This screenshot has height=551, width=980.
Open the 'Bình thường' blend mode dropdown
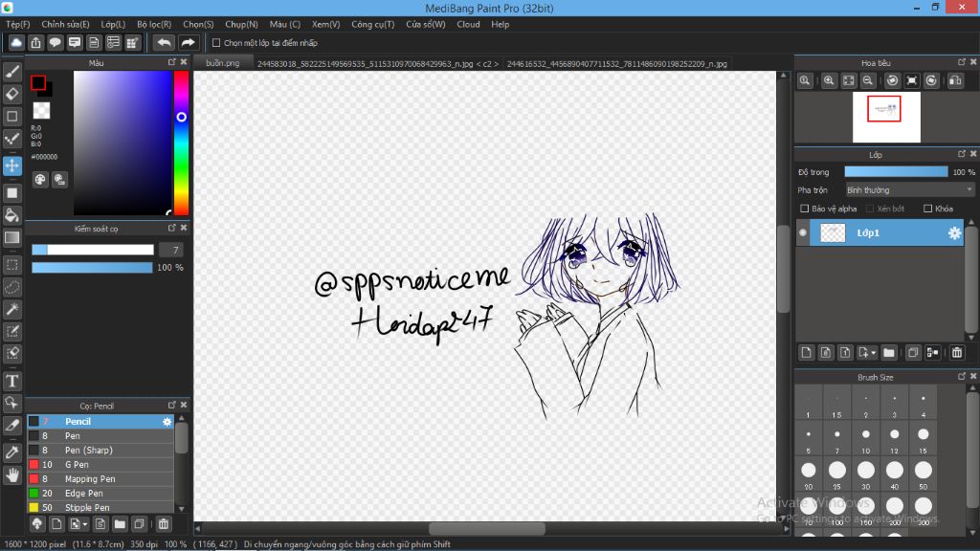tap(909, 190)
